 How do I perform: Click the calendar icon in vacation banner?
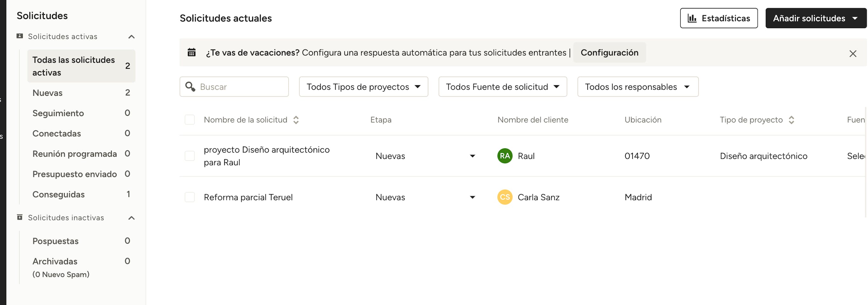[x=191, y=53]
